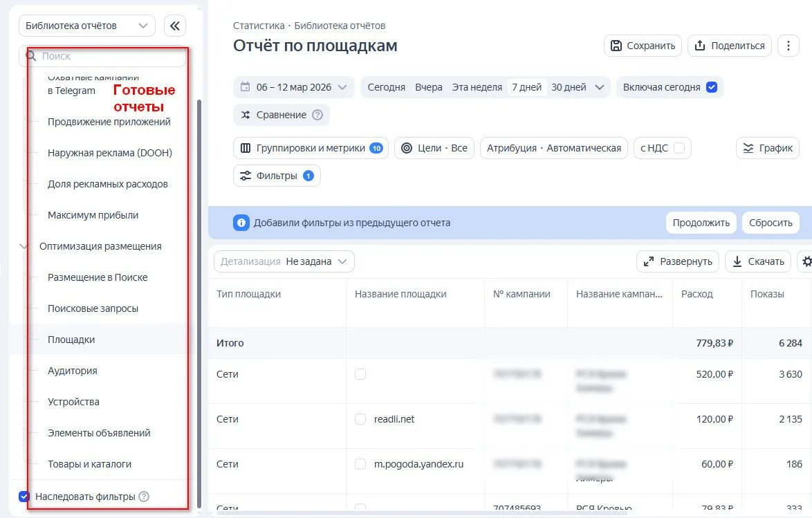Open the Атрибуция · Автоматическая selector
812x518 pixels.
point(553,148)
